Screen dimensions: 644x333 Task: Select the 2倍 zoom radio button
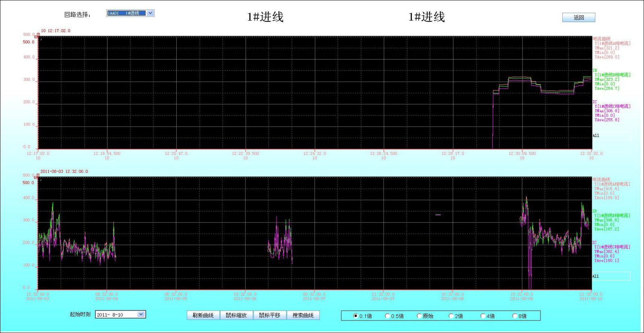click(x=451, y=316)
